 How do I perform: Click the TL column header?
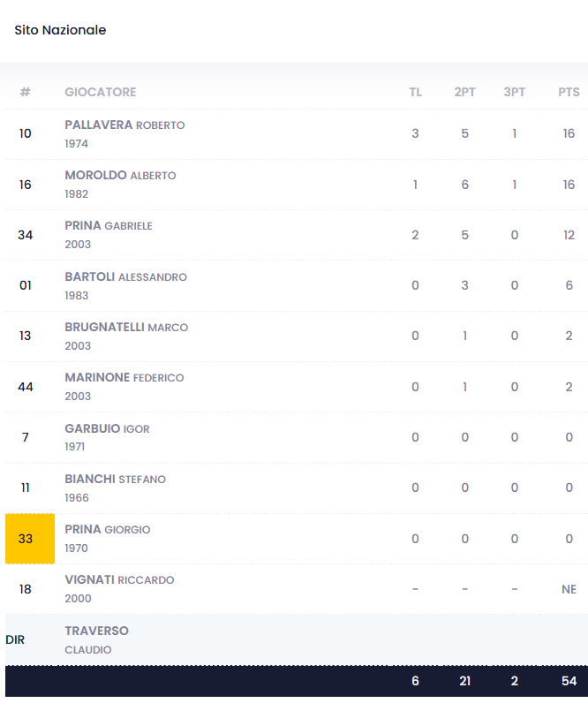coord(415,92)
